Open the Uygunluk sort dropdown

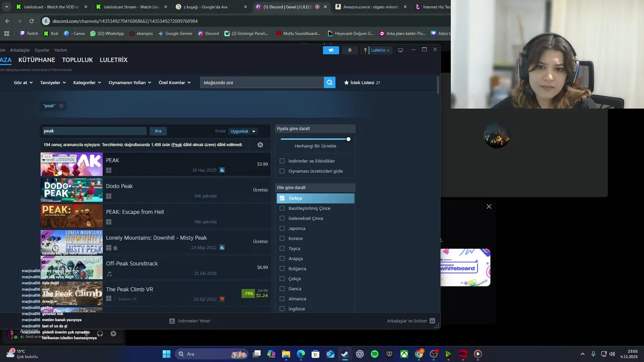click(243, 131)
